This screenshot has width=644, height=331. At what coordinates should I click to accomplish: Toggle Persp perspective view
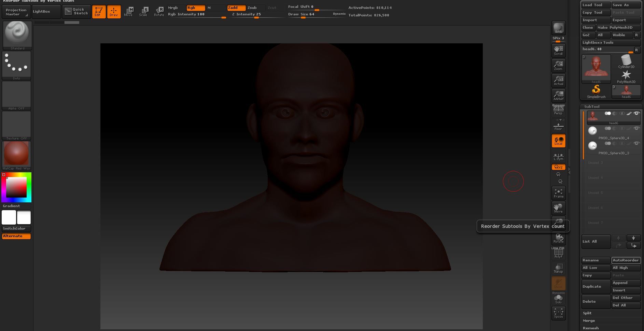click(558, 110)
